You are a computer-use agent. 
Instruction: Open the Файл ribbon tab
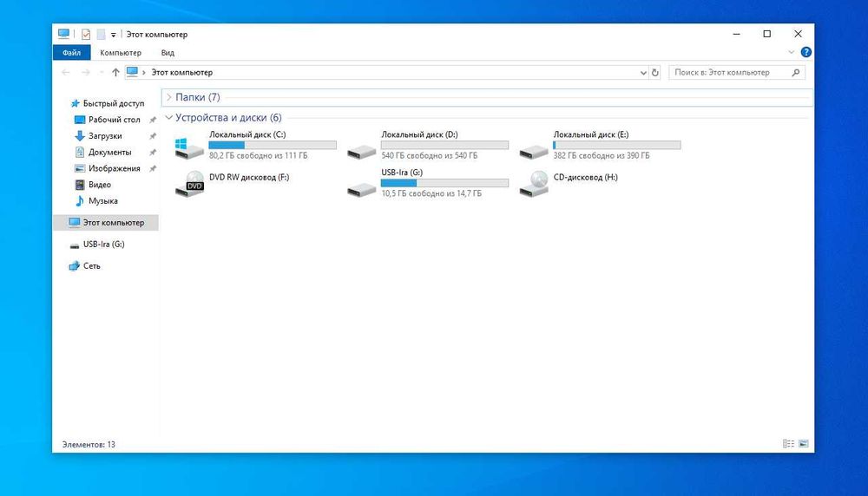click(71, 53)
